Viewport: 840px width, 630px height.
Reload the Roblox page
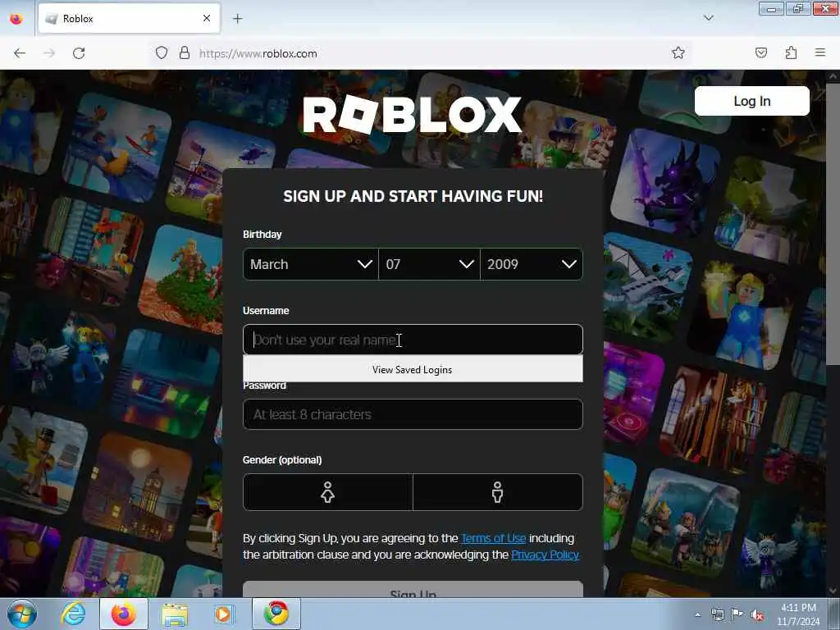(x=79, y=53)
